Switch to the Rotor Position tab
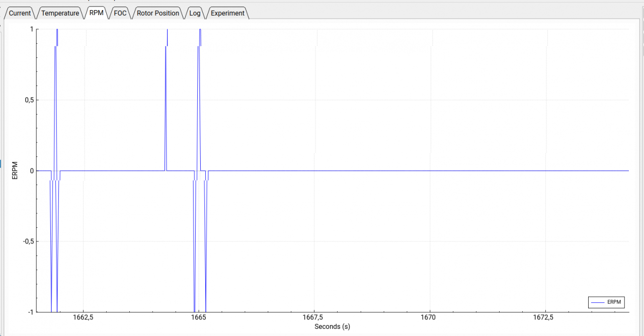 [x=158, y=13]
